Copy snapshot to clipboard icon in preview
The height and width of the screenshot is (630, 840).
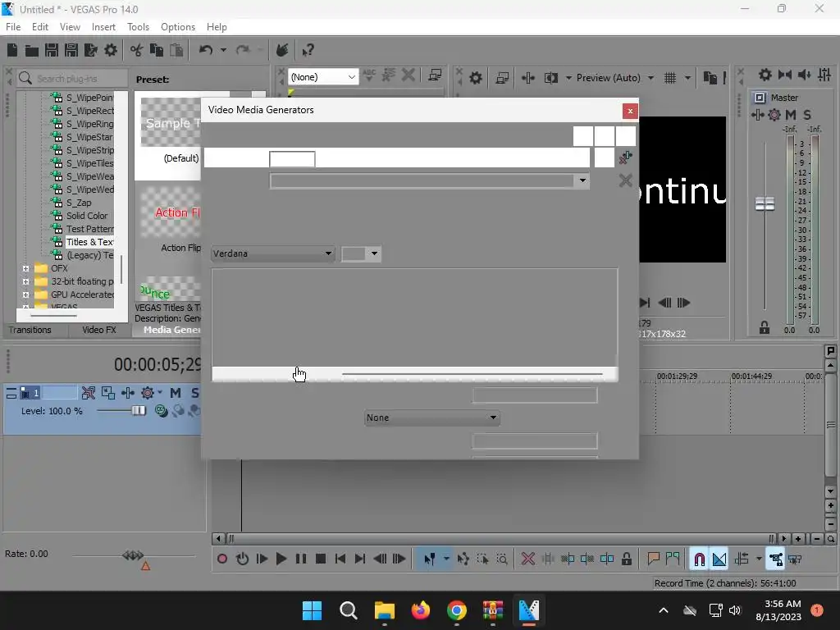tap(710, 78)
